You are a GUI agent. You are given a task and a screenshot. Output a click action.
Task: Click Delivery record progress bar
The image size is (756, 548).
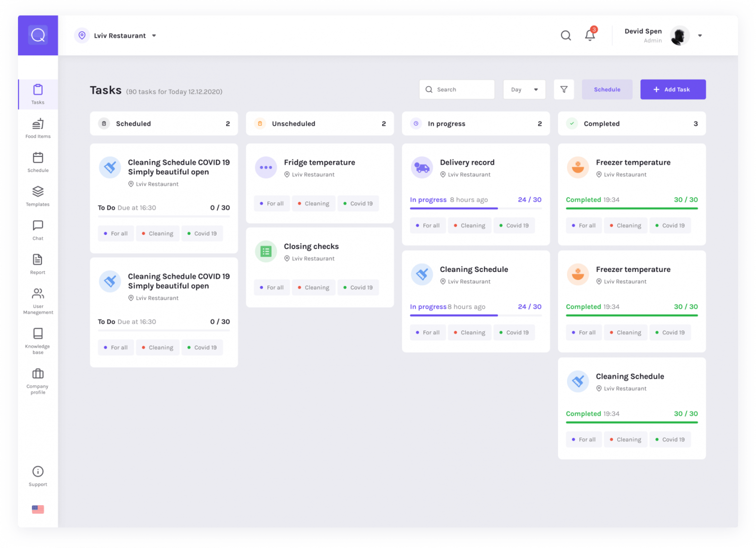pos(476,208)
